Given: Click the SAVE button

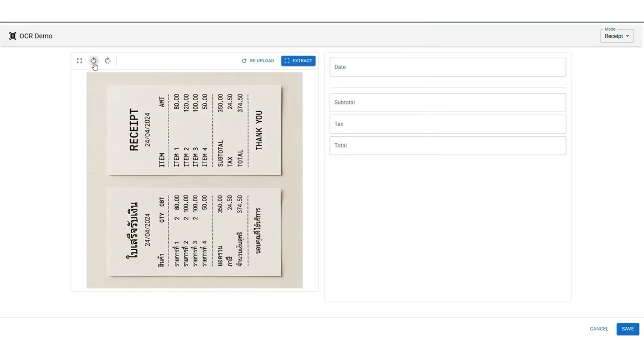Looking at the screenshot, I should click(x=628, y=329).
